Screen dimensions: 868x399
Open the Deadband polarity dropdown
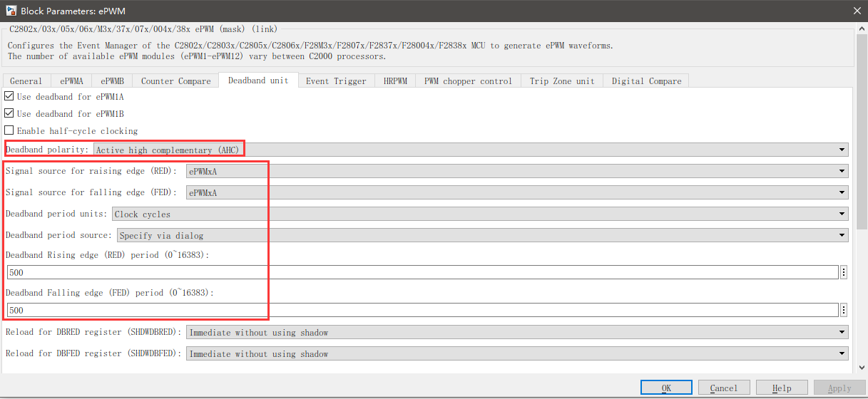tap(471, 150)
